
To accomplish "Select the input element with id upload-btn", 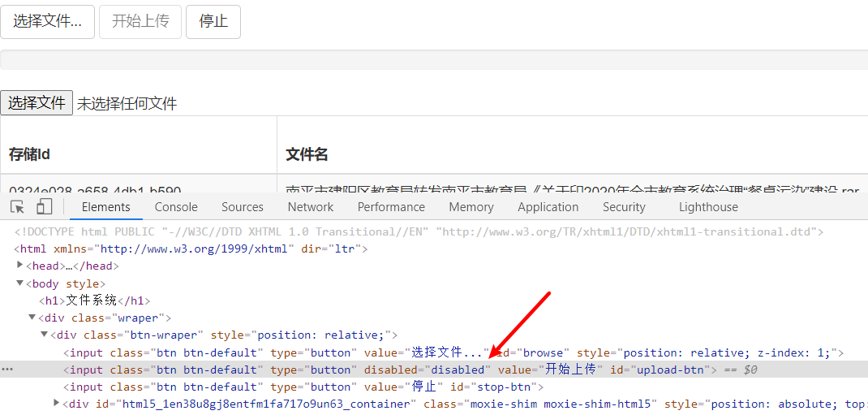I will [x=434, y=370].
